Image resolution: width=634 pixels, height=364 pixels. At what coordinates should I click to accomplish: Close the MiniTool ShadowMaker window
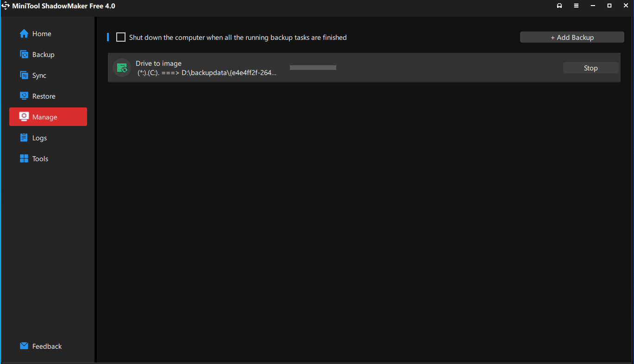pos(626,6)
